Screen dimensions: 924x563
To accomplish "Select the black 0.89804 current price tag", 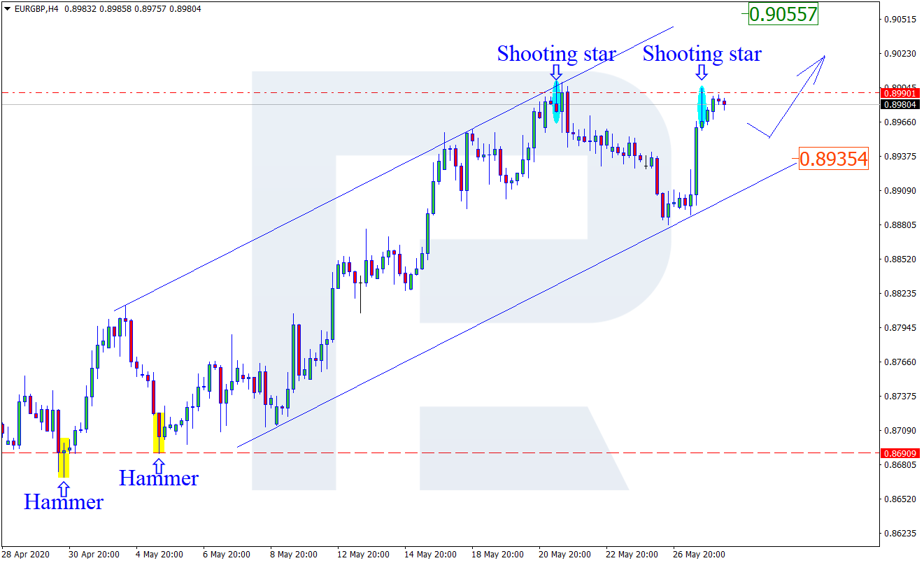I will [900, 104].
